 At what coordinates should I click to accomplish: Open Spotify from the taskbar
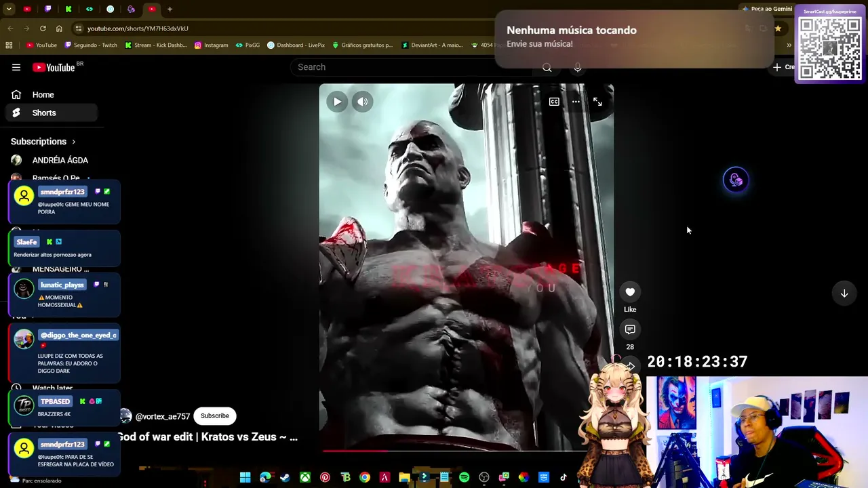464,478
